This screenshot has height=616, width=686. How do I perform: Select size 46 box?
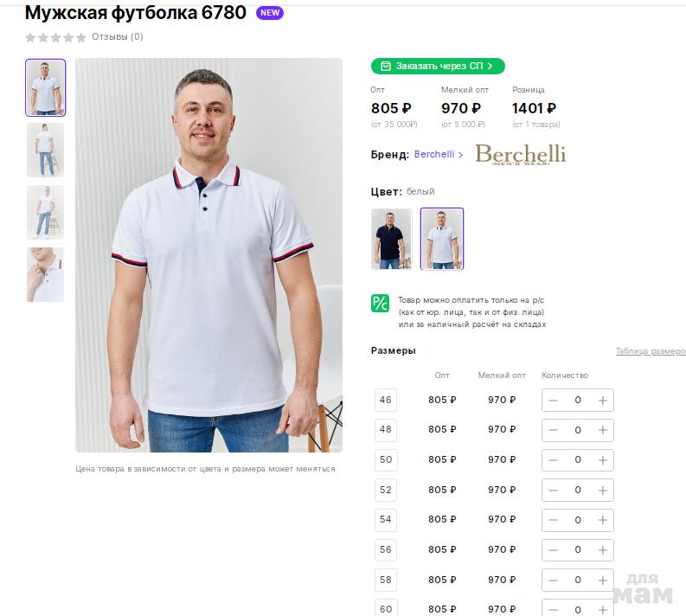click(386, 400)
